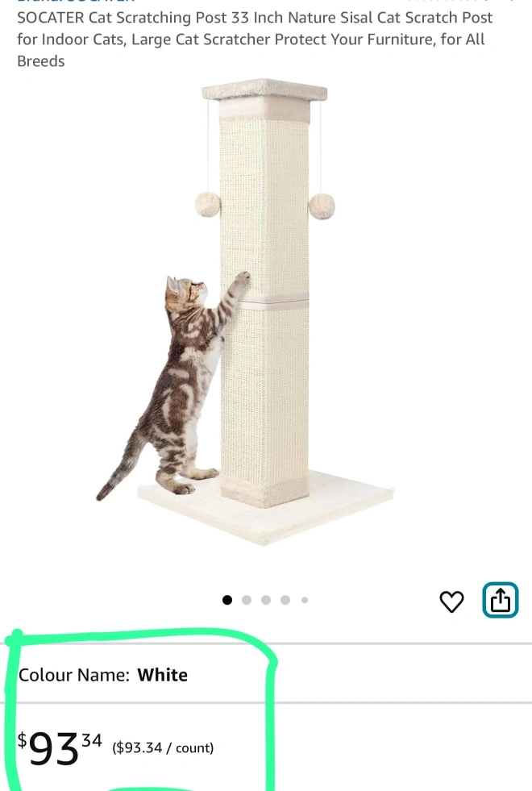532x791 pixels.
Task: Expand the Colour Name White option
Action: (x=266, y=674)
